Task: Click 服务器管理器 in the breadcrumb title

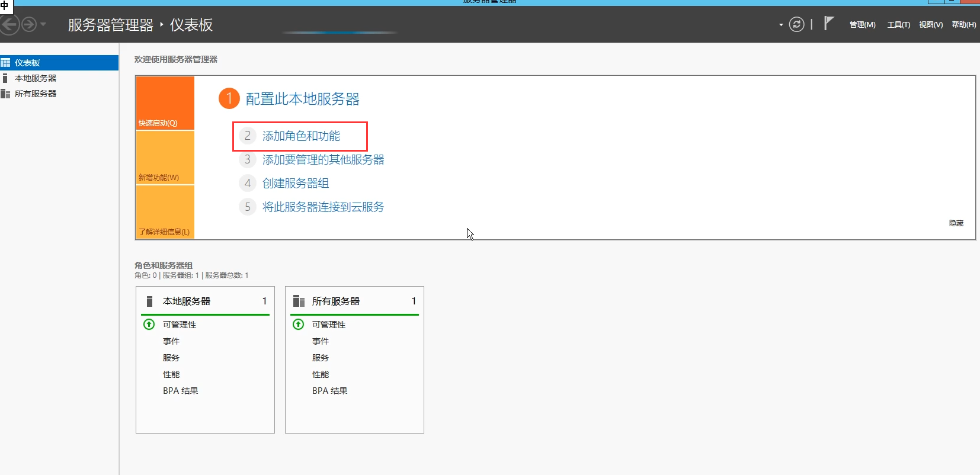Action: 111,25
